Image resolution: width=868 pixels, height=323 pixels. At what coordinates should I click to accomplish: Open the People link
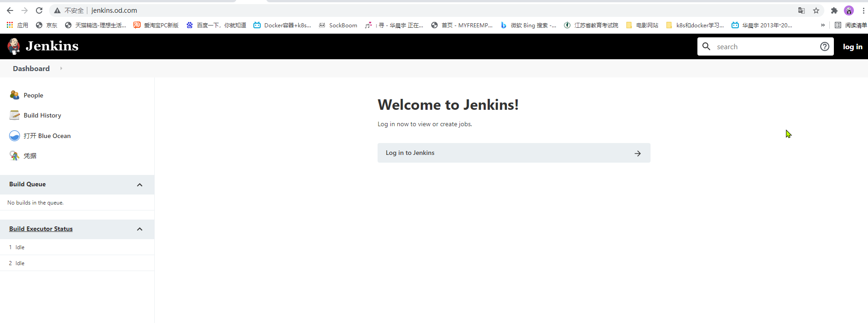[x=33, y=95]
